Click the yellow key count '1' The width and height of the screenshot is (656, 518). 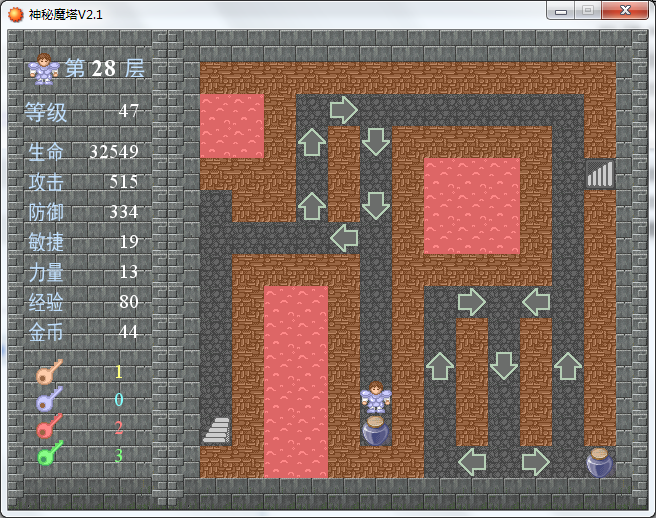coord(119,372)
